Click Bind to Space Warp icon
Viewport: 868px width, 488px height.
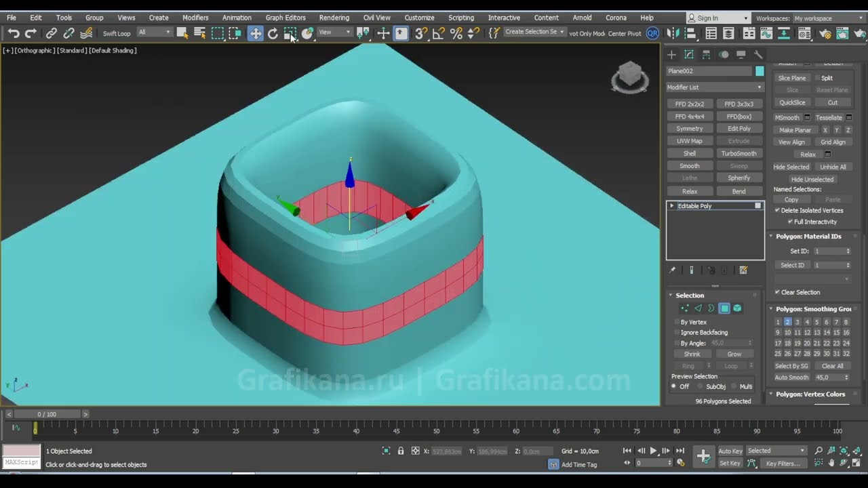87,33
